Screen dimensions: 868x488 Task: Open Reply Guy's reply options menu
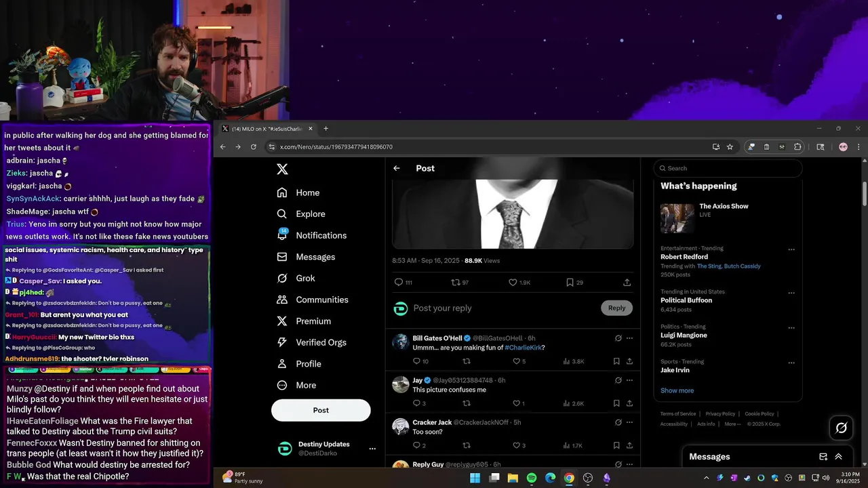[629, 464]
